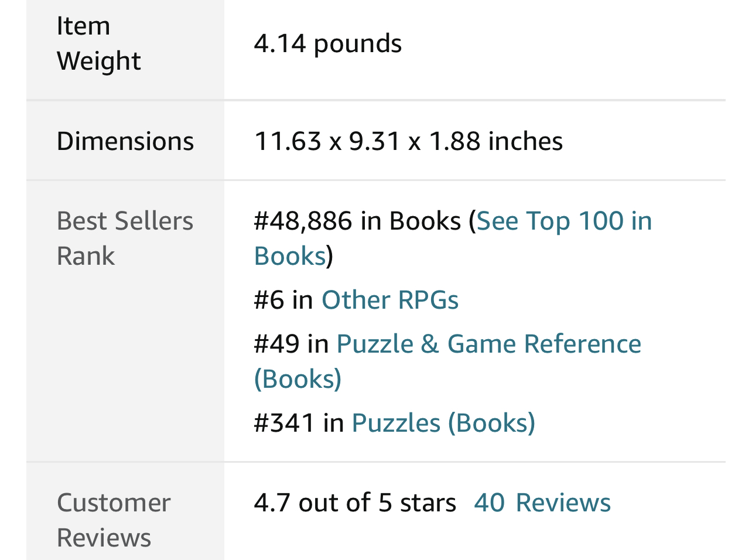Open the See Top 100 in link

(x=564, y=221)
